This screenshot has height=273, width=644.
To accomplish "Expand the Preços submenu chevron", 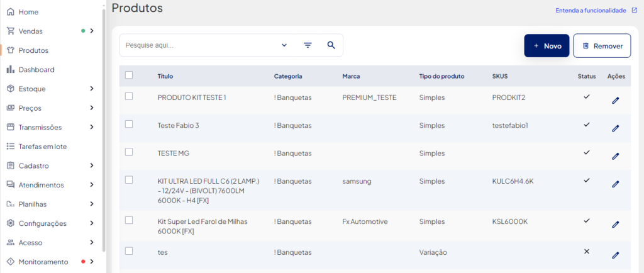I will (x=92, y=108).
